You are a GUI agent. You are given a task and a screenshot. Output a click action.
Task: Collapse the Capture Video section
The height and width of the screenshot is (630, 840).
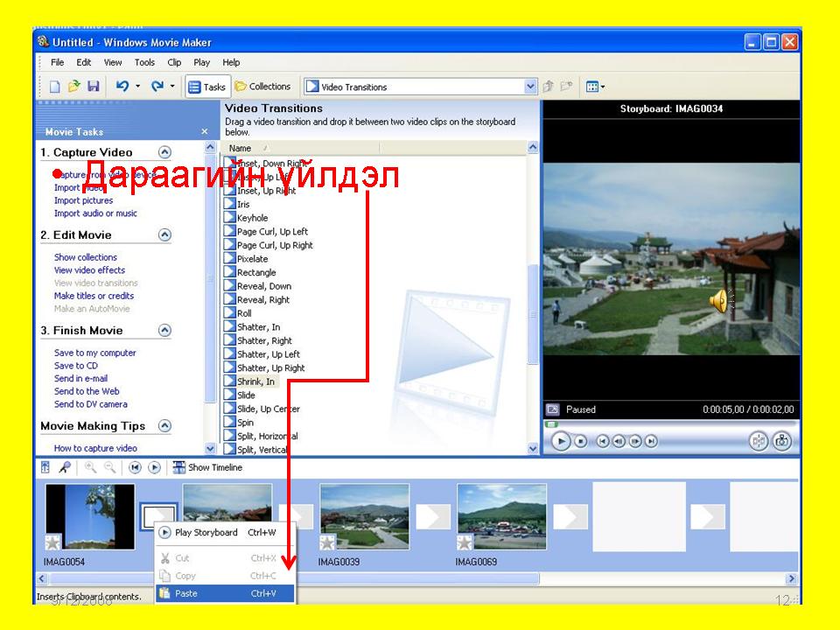(164, 152)
